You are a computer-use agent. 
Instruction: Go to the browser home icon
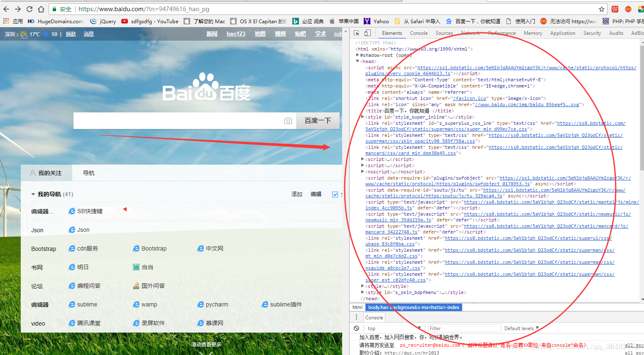41,9
